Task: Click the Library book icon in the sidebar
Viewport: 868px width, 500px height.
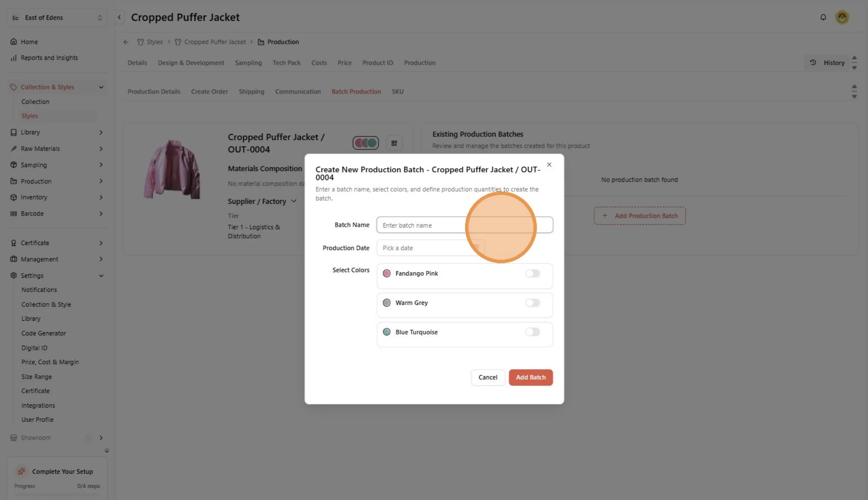Action: pyautogui.click(x=14, y=132)
